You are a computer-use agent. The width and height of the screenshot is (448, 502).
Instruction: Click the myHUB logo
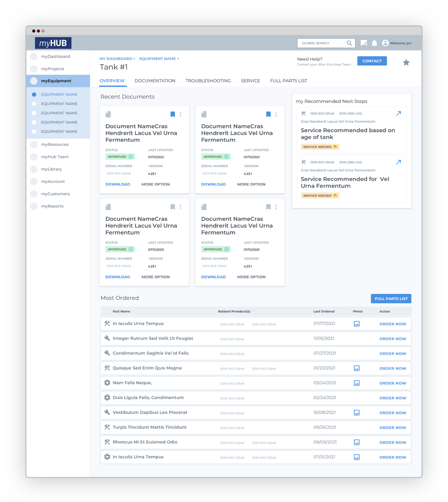[x=53, y=43]
